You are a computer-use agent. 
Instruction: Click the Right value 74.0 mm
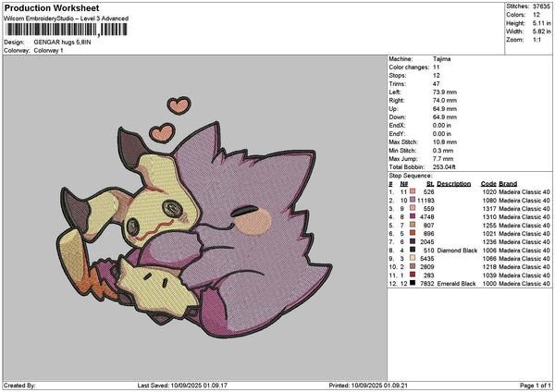click(445, 101)
